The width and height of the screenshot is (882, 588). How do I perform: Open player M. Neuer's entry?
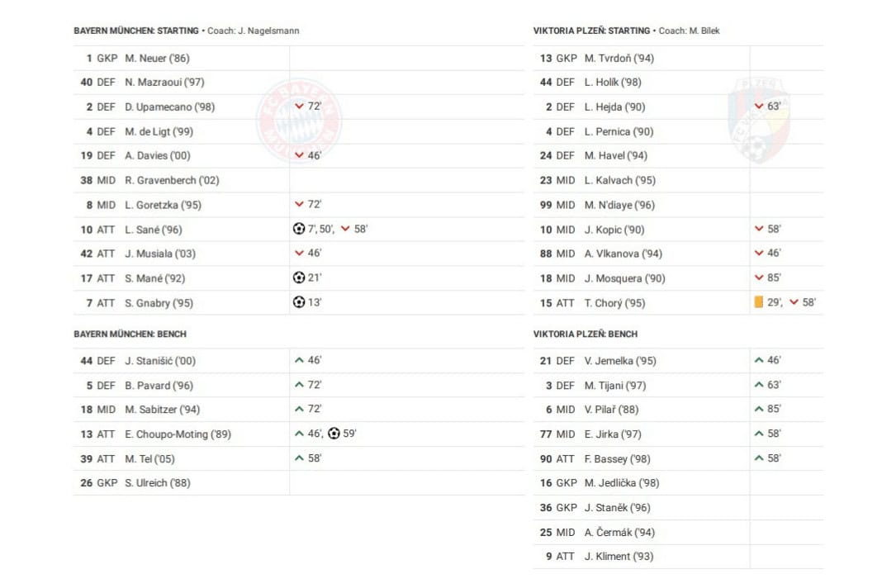tap(157, 59)
